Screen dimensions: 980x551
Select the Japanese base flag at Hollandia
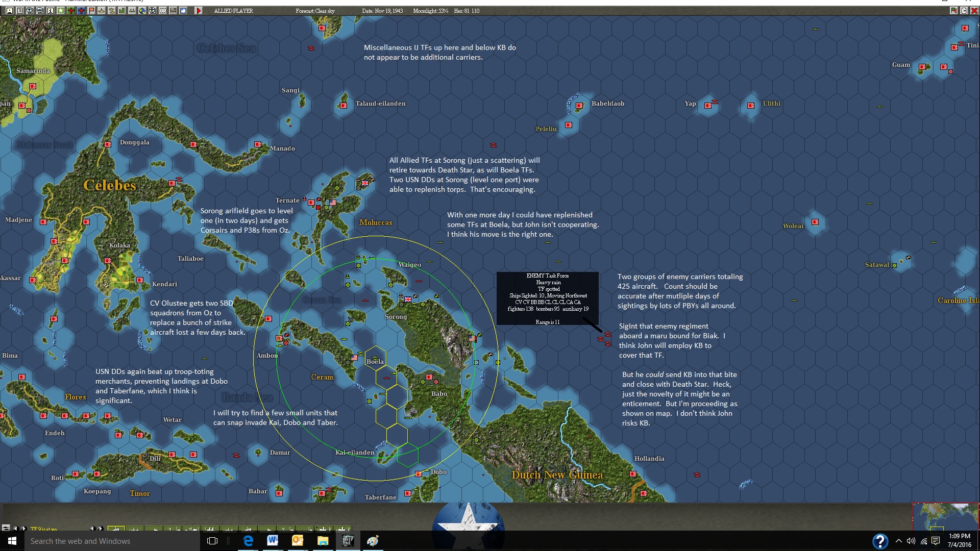click(x=633, y=474)
